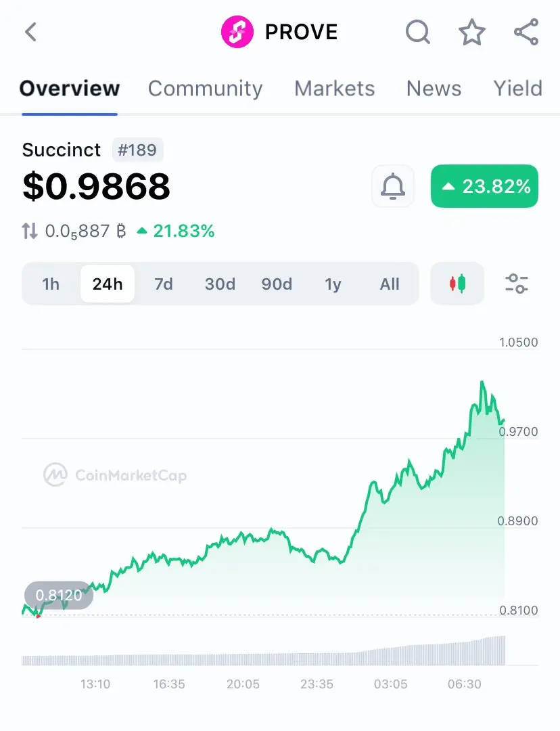Set a price alert with bell icon
The image size is (560, 731).
392,186
